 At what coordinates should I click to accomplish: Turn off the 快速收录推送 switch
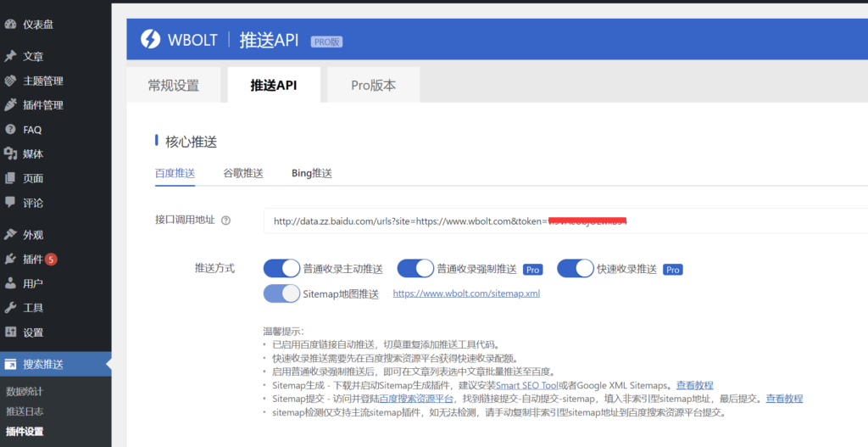[x=575, y=269]
